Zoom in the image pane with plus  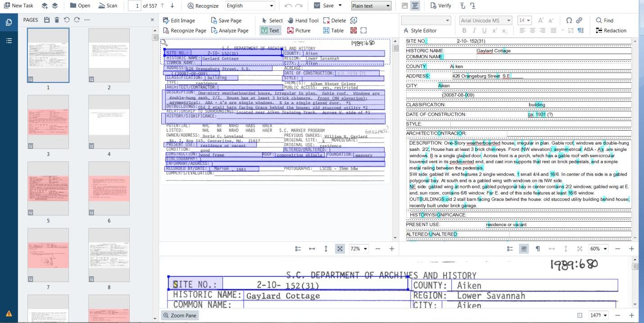tap(391, 249)
